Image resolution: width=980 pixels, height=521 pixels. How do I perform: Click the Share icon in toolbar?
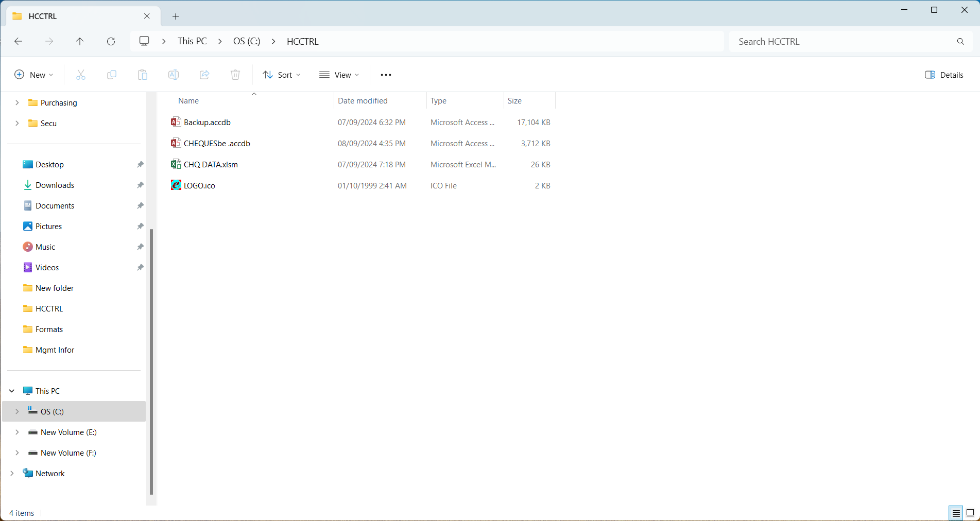204,75
